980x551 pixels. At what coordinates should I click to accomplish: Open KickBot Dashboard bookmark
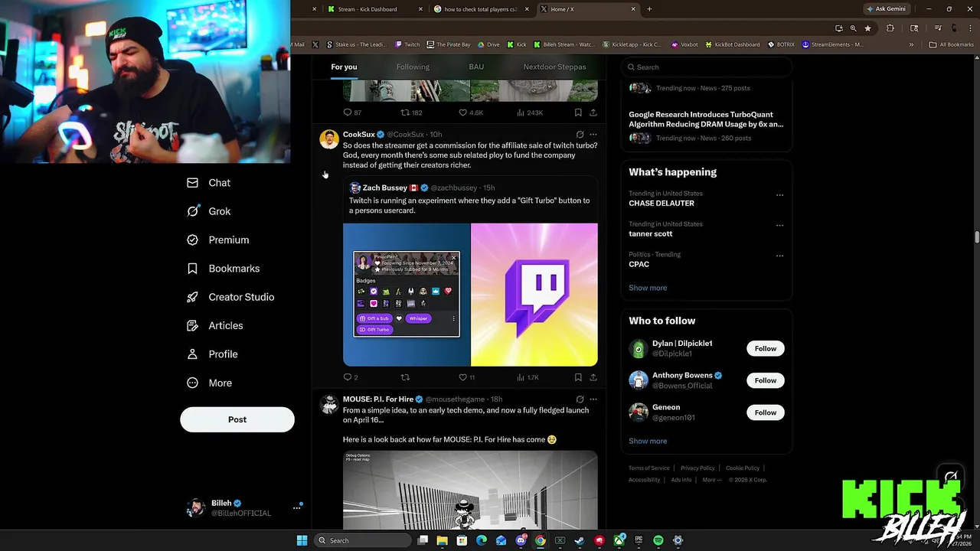click(733, 44)
